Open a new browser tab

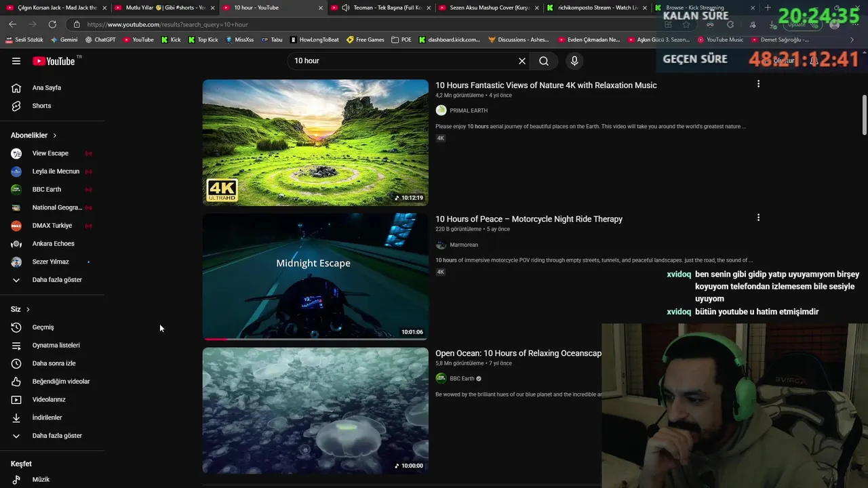tap(768, 7)
